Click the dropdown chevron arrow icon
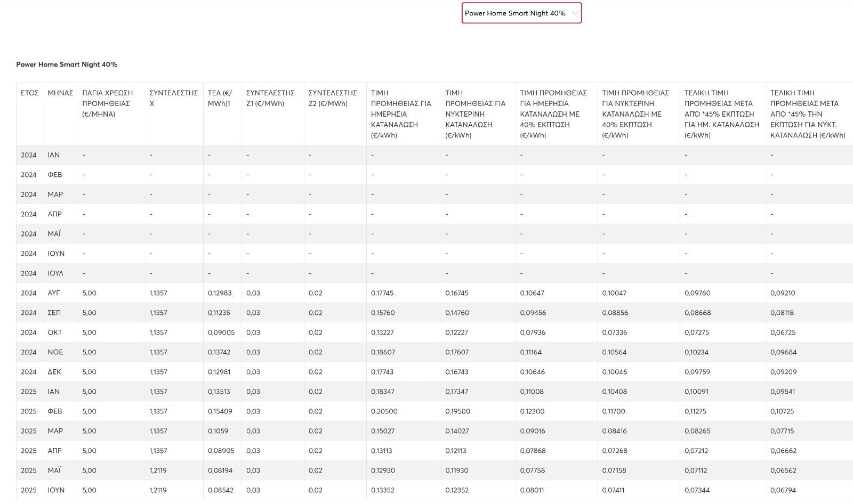 (x=575, y=13)
